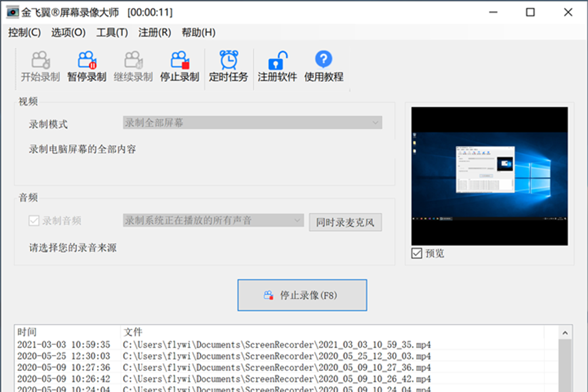
Task: Click the 开始录制 (Start Recording) toolbar icon
Action: [41, 60]
